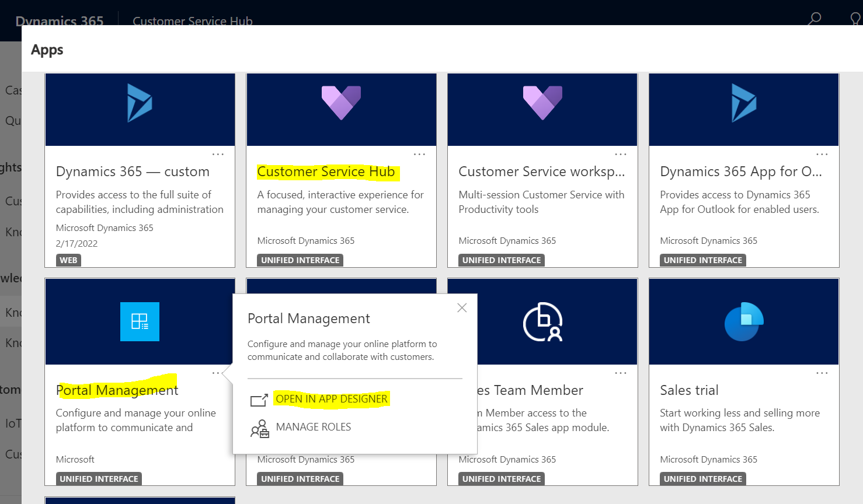Click Customer Service Hub description text
863x504 pixels.
pyautogui.click(x=340, y=202)
